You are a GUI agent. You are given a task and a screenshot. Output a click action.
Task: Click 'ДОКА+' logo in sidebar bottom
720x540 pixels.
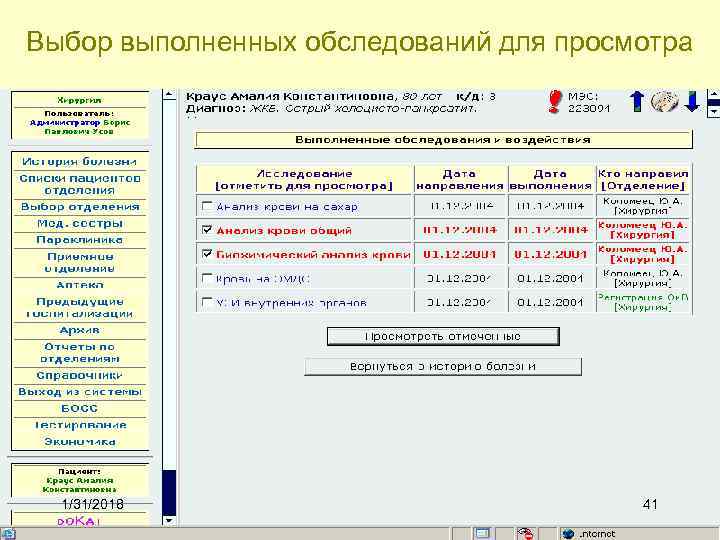79,521
